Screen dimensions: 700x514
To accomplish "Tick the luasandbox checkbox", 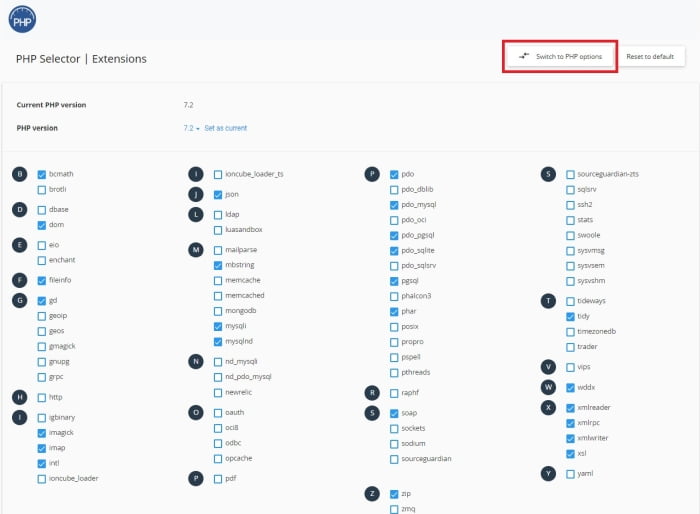I will (x=218, y=230).
